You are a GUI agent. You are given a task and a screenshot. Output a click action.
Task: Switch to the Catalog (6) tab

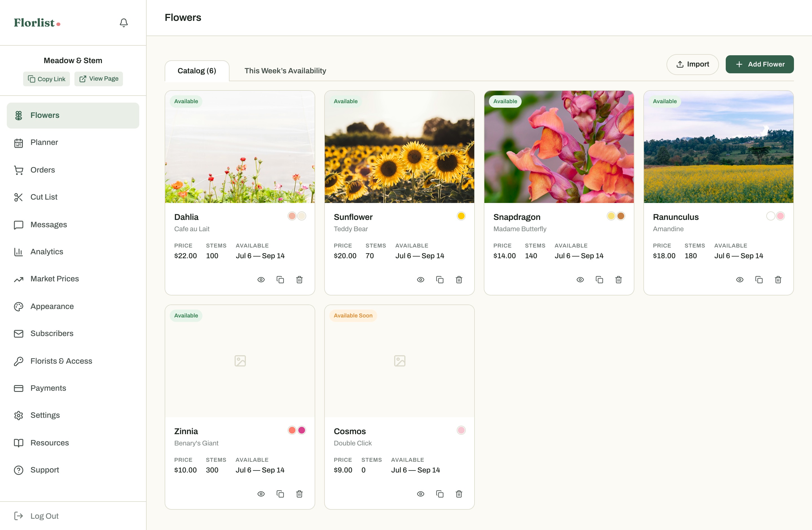click(x=197, y=71)
